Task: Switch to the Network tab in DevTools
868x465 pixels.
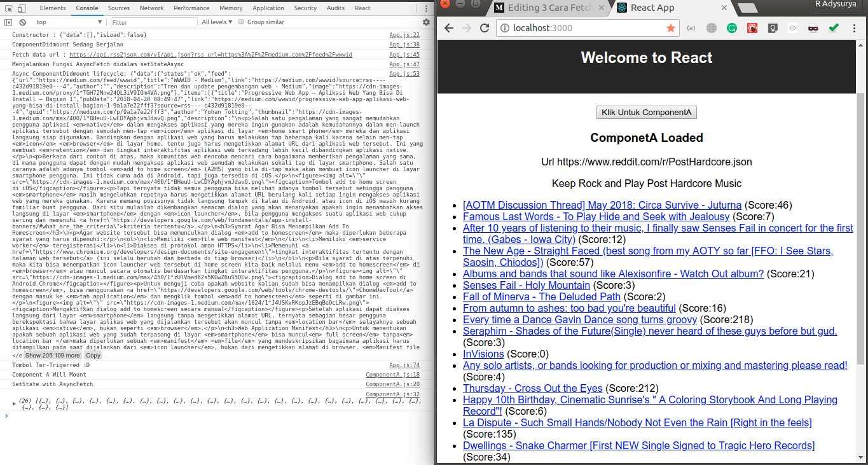Action: [151, 8]
